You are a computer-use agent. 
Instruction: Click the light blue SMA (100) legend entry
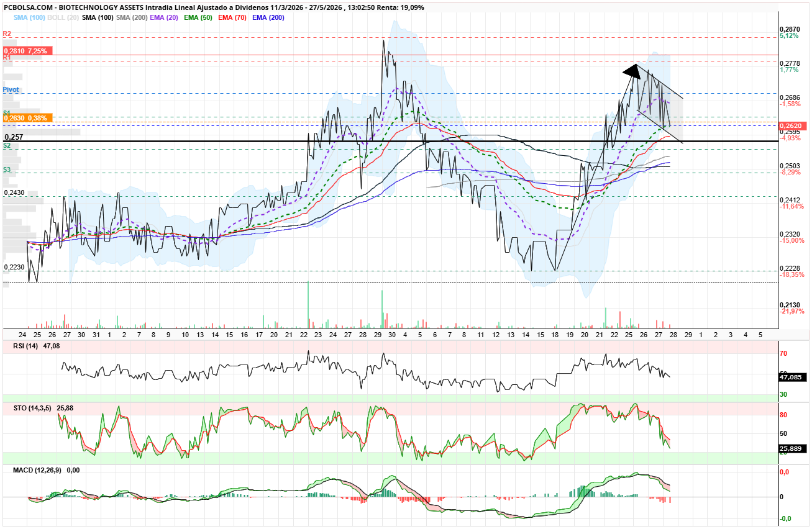pyautogui.click(x=29, y=17)
